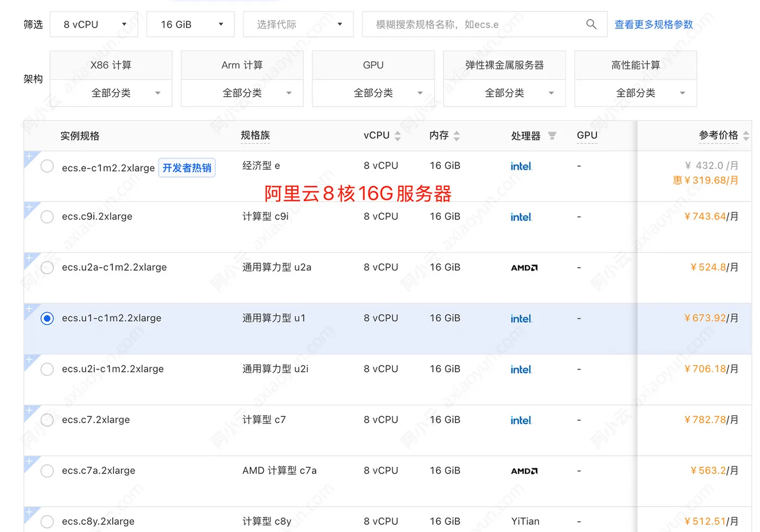Click YiTian processor cell
Viewport: 760px width, 532px height.
pyautogui.click(x=525, y=521)
